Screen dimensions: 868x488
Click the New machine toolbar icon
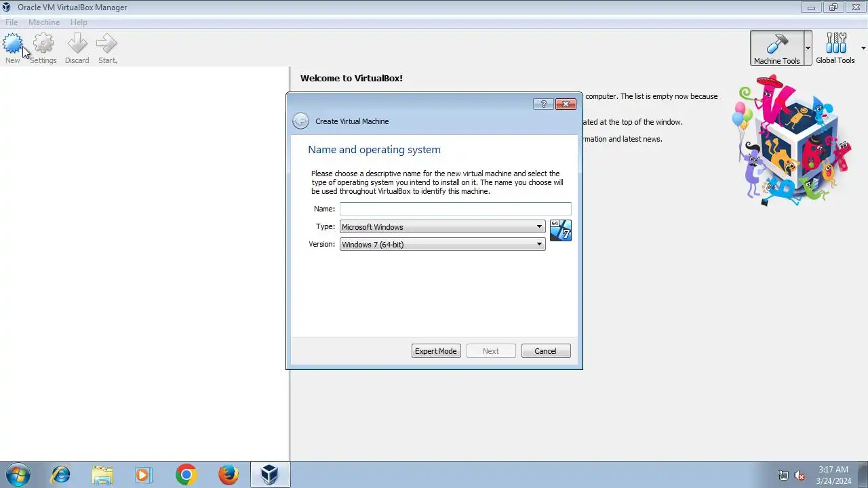click(13, 49)
